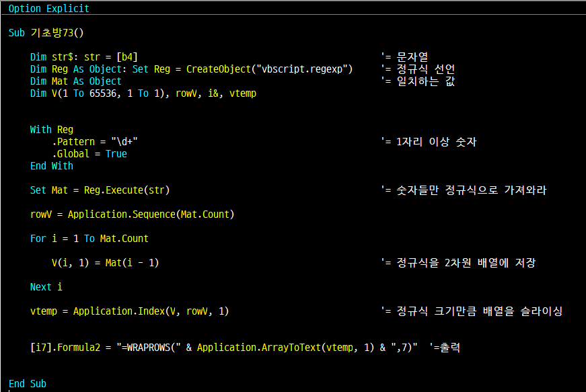586x392 pixels.
Task: Click the CreateObject("vbscript.regexp") text
Action: click(270, 69)
